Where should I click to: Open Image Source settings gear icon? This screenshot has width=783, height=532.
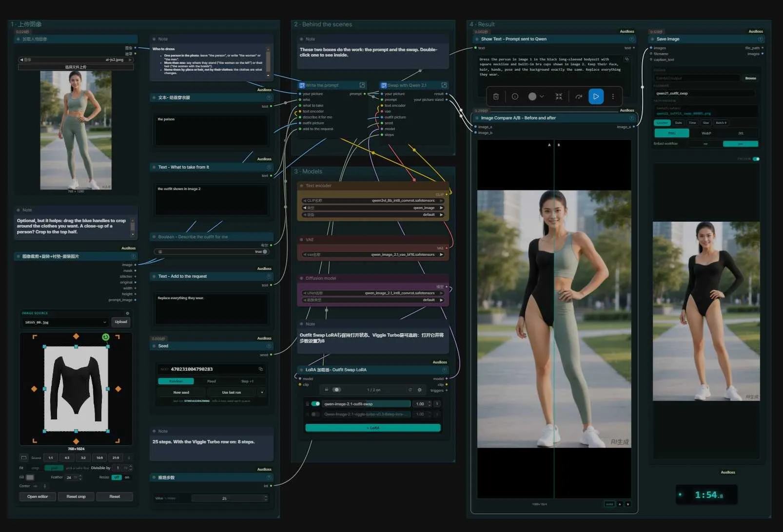128,313
